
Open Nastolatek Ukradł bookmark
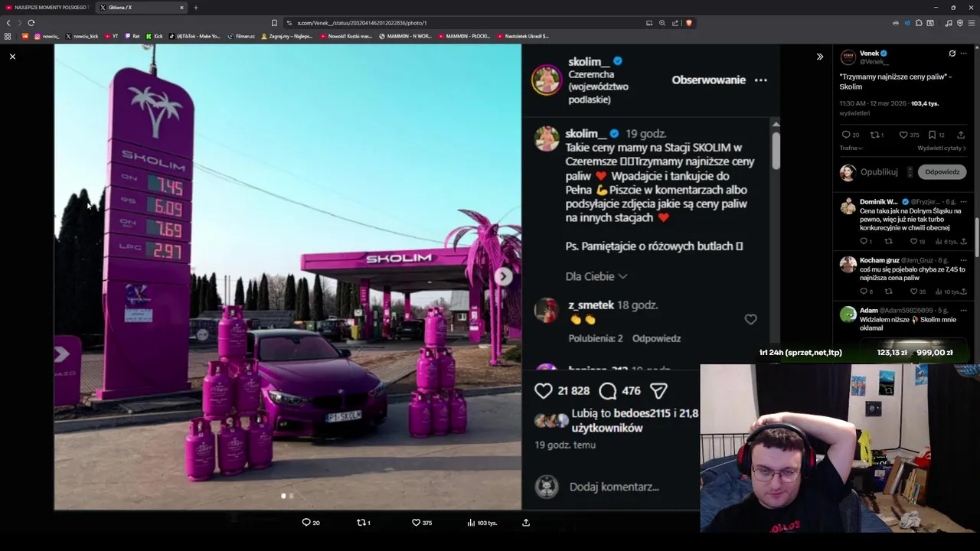tap(523, 36)
